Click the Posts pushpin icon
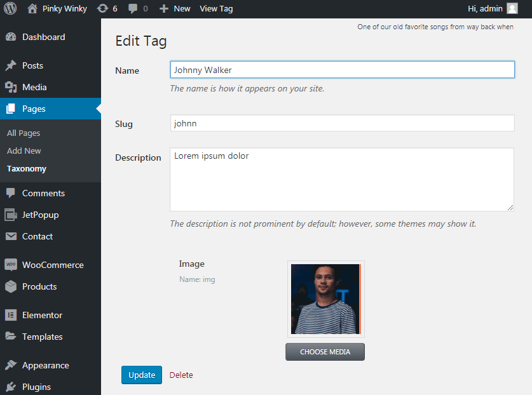 click(x=11, y=65)
